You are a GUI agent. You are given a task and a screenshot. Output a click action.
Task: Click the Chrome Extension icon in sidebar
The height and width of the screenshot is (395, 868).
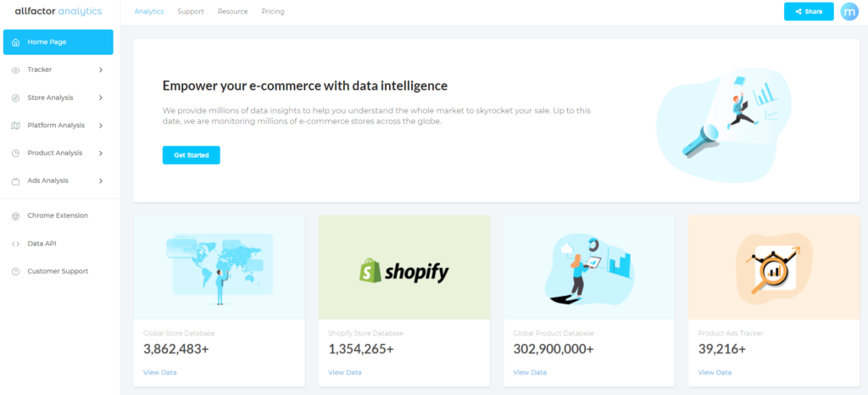click(15, 216)
